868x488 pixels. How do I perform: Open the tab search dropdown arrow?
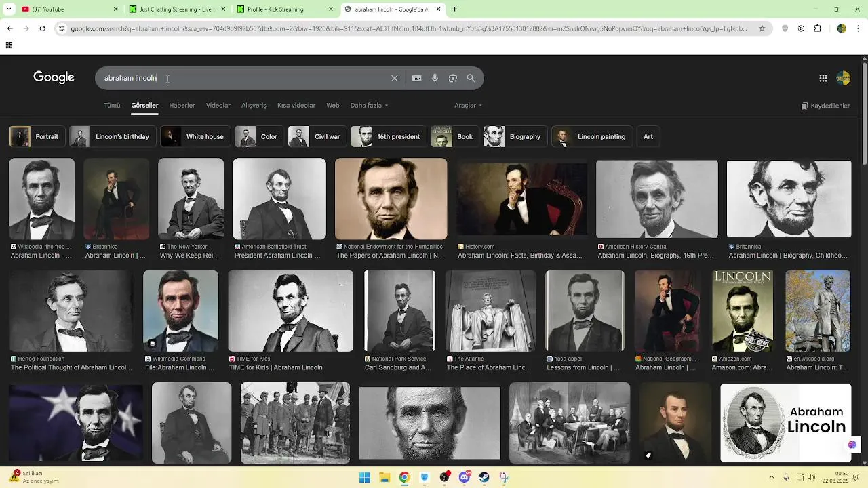pos(9,9)
